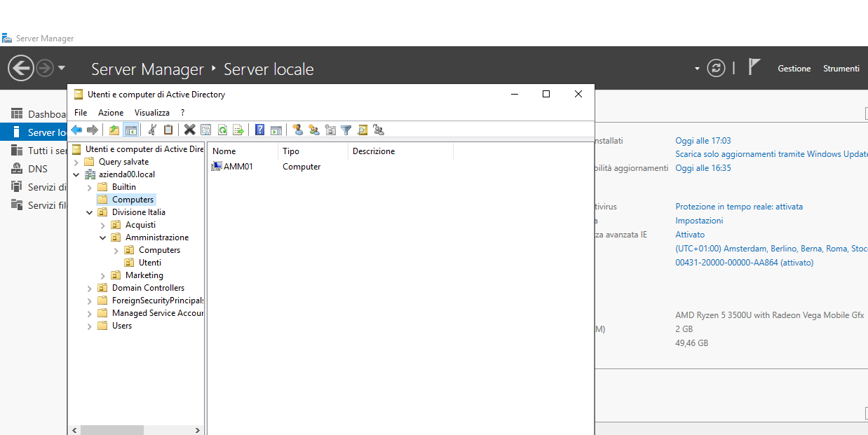The height and width of the screenshot is (435, 868).
Task: Expand the Marketing organizational unit
Action: [x=103, y=275]
